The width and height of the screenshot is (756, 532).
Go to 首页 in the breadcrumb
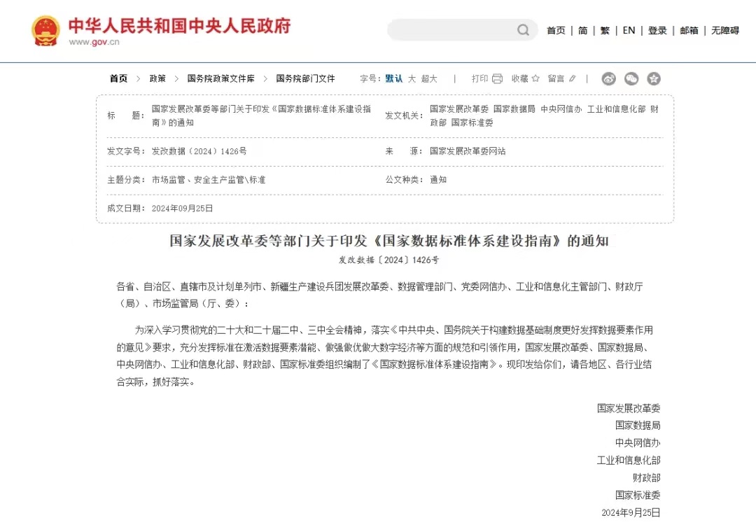(118, 78)
